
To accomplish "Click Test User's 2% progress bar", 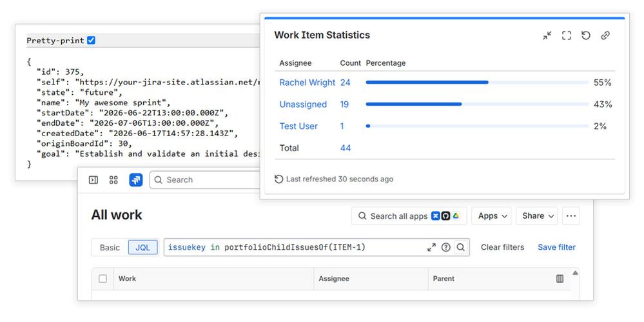I will coord(477,126).
